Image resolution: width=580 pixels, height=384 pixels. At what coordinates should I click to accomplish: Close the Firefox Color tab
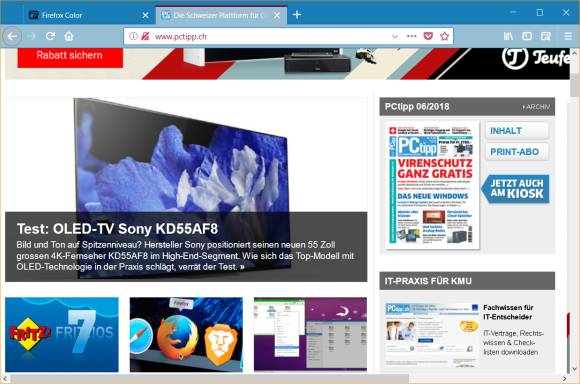coord(145,15)
